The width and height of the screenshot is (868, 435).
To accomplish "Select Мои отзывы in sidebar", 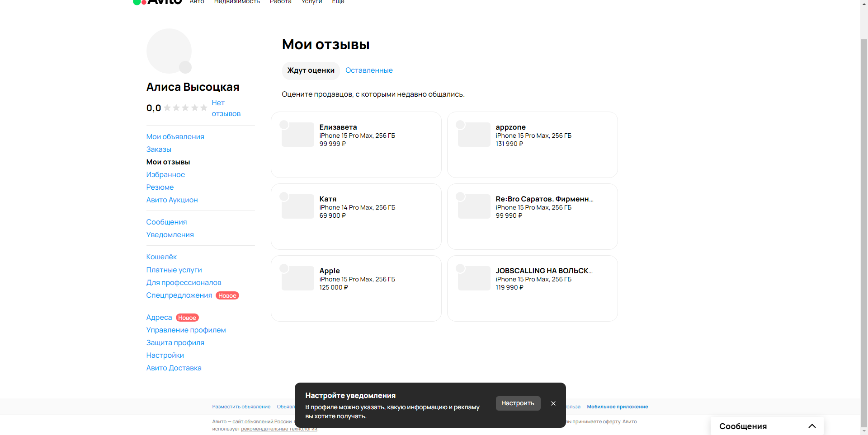I will tap(168, 162).
